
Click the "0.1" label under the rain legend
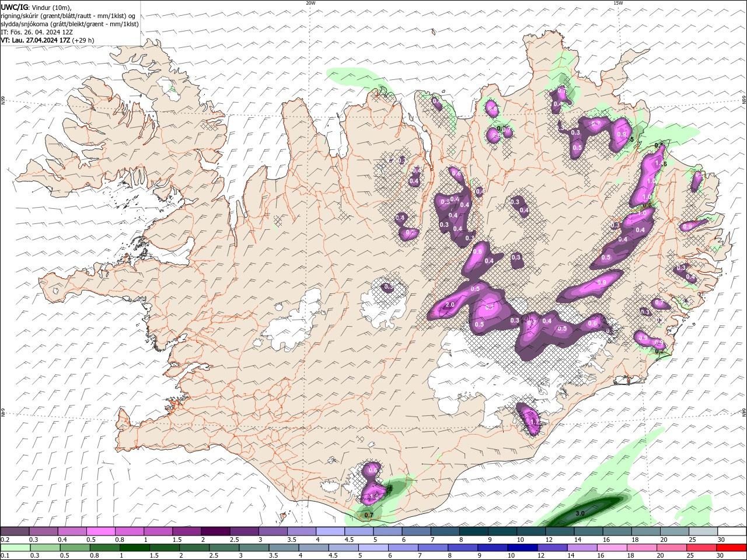click(6, 556)
